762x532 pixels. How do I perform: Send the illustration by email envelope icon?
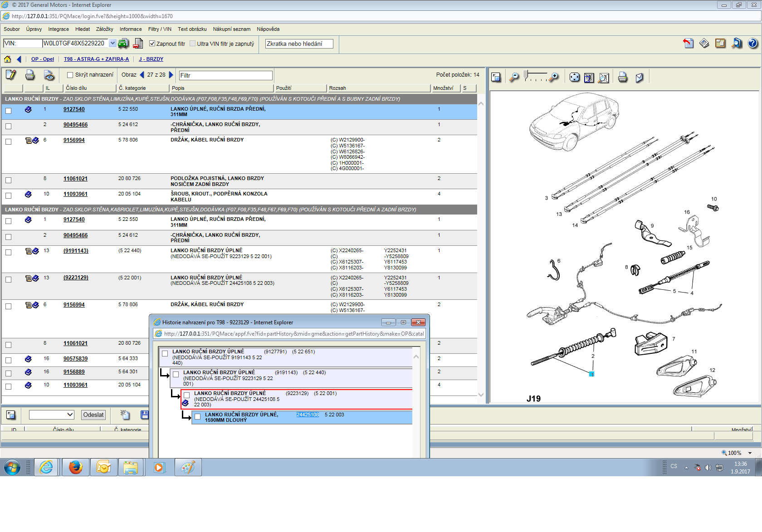tap(640, 78)
